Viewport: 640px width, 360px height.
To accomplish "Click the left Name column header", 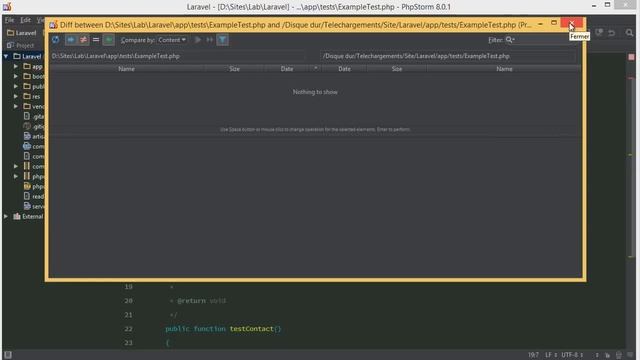I will (127, 69).
